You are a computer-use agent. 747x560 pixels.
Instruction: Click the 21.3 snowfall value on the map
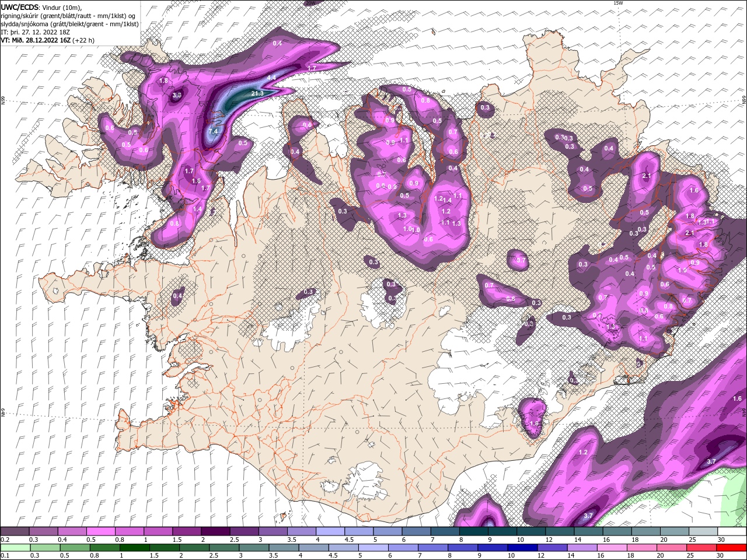tap(257, 93)
